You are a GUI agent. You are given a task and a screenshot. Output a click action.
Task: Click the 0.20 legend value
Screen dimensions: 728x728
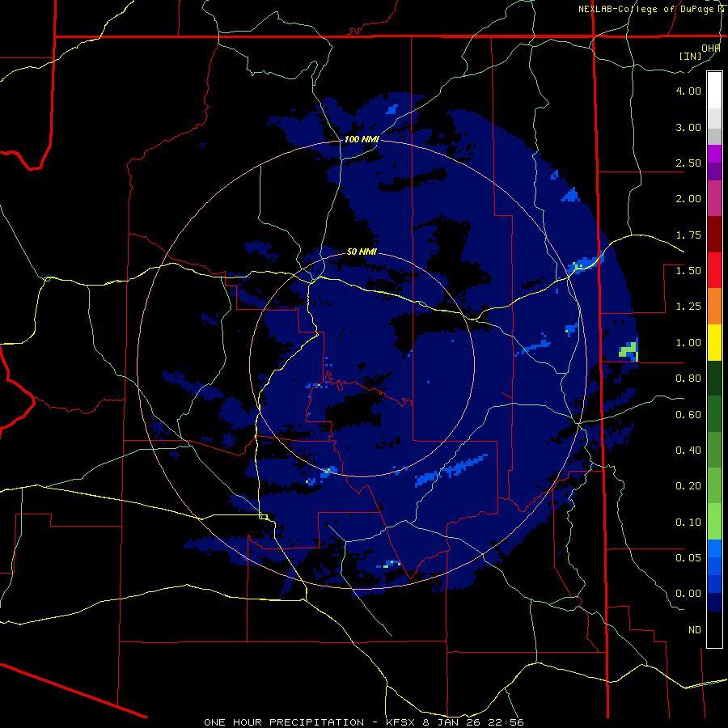tap(688, 486)
